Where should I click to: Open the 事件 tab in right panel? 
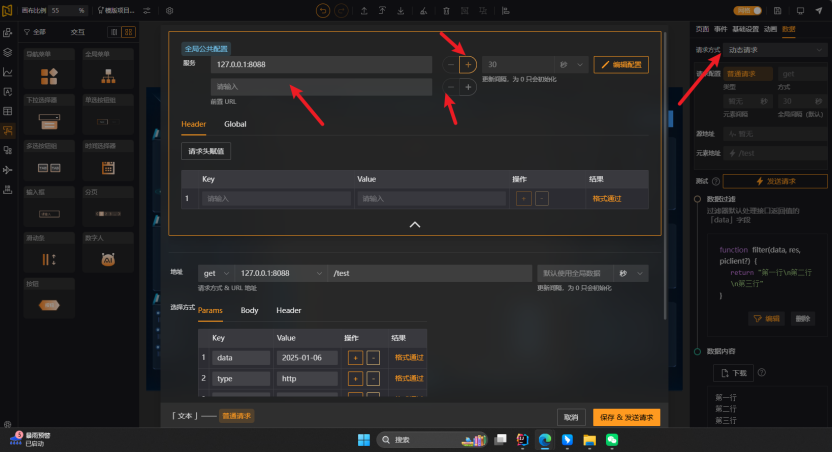click(720, 29)
